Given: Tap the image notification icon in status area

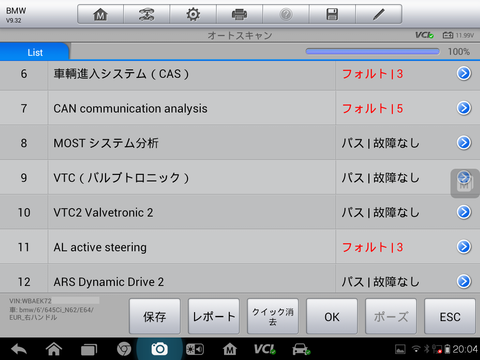Looking at the screenshot, I should [400, 349].
